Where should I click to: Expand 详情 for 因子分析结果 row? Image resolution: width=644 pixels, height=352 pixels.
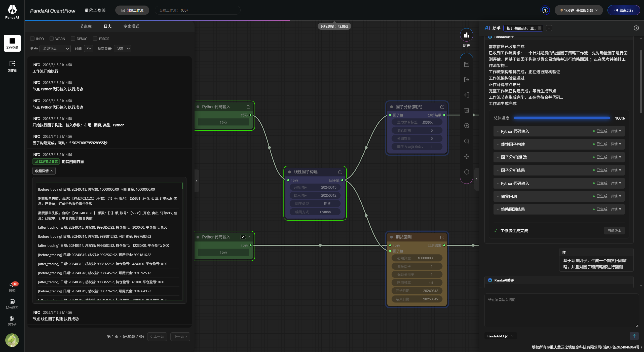point(616,170)
